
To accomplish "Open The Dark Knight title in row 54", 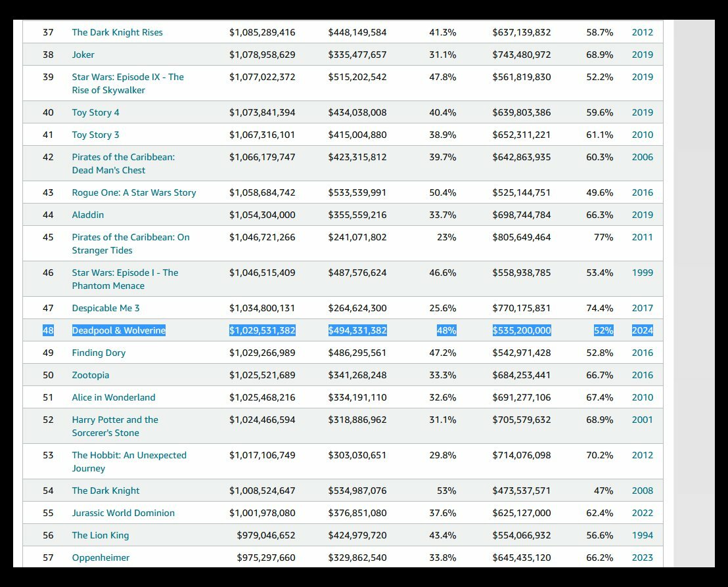I will click(x=105, y=490).
